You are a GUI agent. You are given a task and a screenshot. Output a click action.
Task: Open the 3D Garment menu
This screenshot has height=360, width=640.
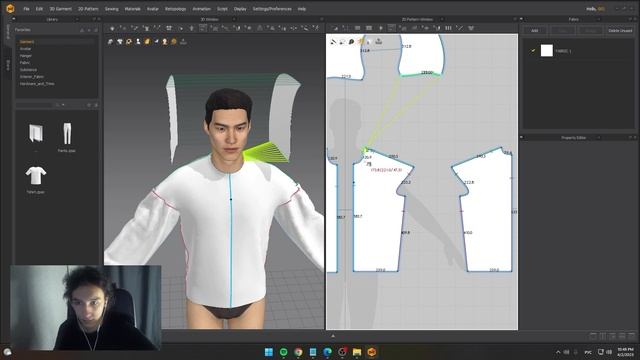pyautogui.click(x=60, y=9)
